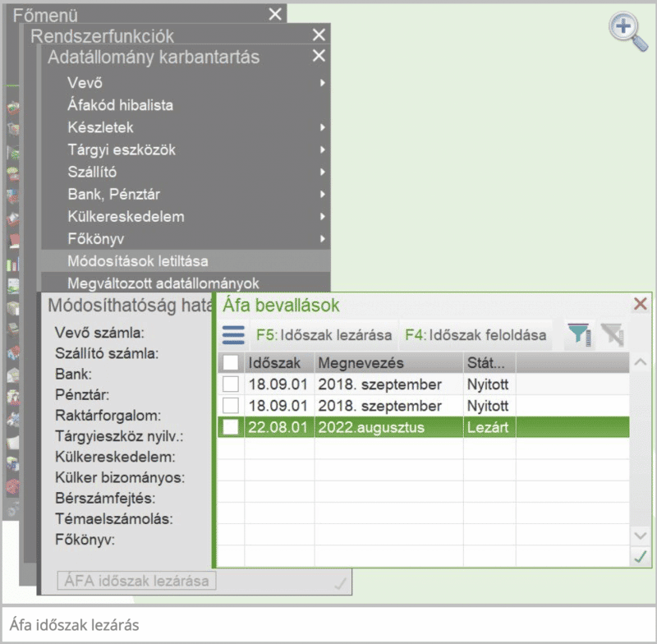The height and width of the screenshot is (644, 657).
Task: Check the second 2018. szeptember row checkbox
Action: coord(231,406)
